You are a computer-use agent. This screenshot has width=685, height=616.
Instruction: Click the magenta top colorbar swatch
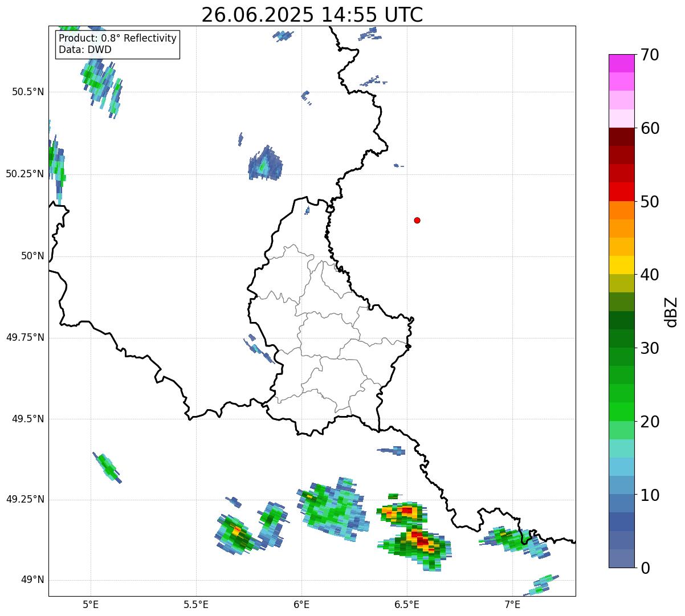[x=621, y=63]
